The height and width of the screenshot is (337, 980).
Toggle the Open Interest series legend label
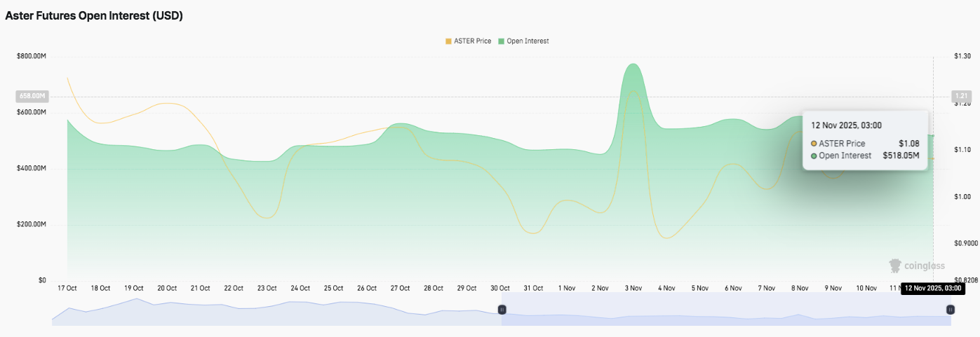pos(528,41)
